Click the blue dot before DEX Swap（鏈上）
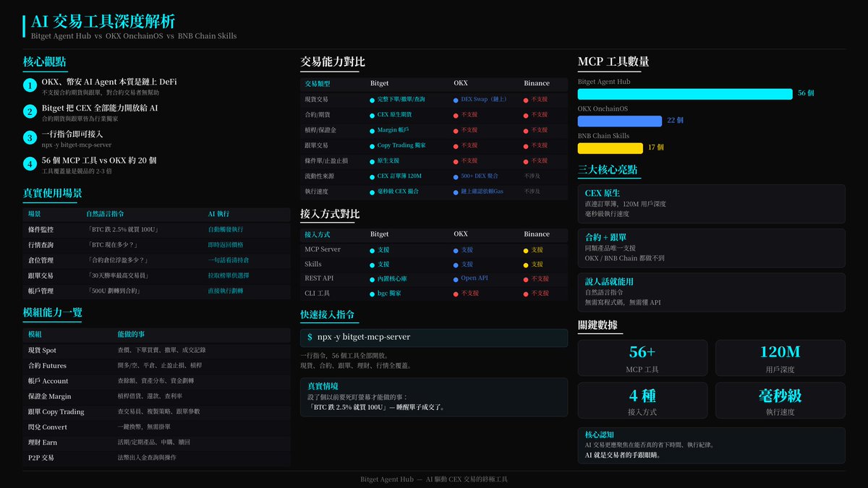The height and width of the screenshot is (488, 868). (x=456, y=100)
